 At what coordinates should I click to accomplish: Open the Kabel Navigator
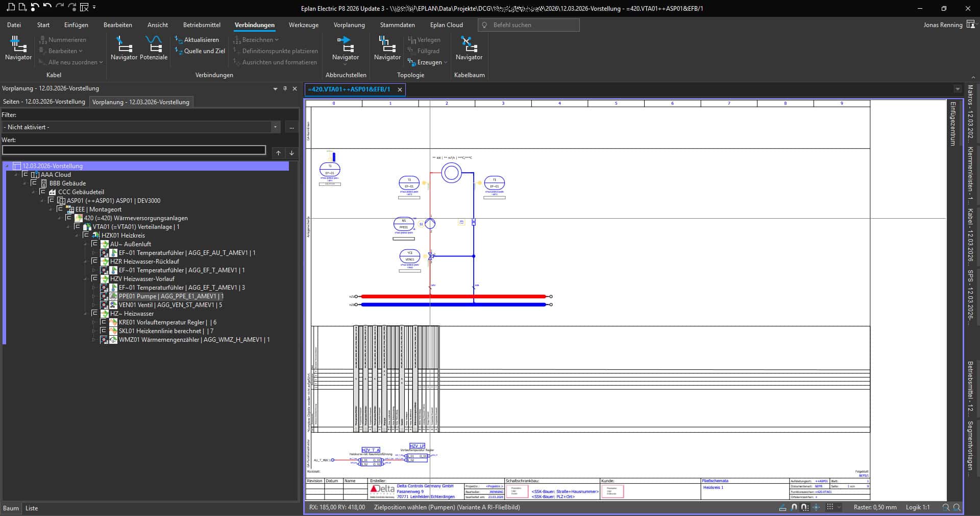coord(18,48)
